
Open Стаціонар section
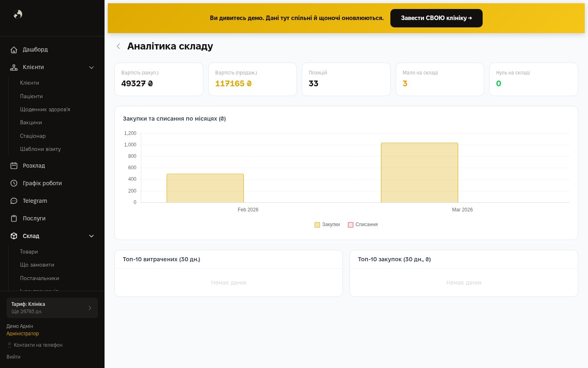(33, 136)
